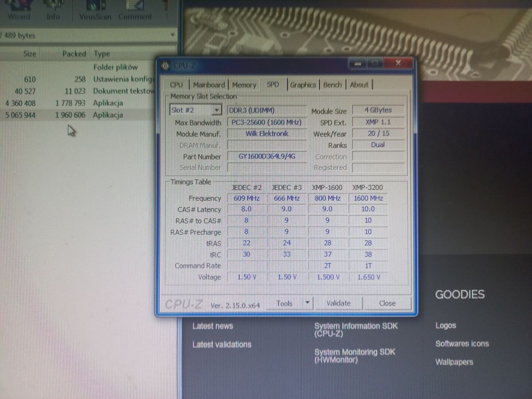
Task: Click the GOODIES heading on the website
Action: (x=460, y=294)
